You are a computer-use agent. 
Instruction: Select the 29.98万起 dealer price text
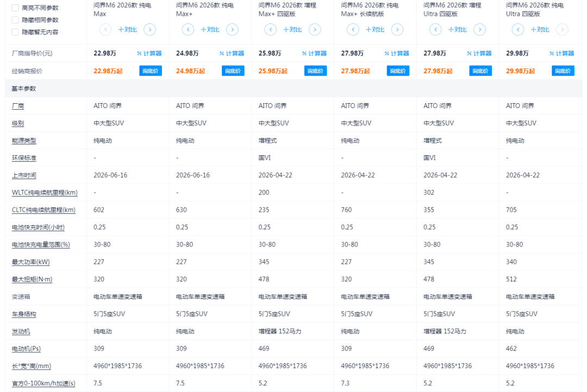coord(520,71)
